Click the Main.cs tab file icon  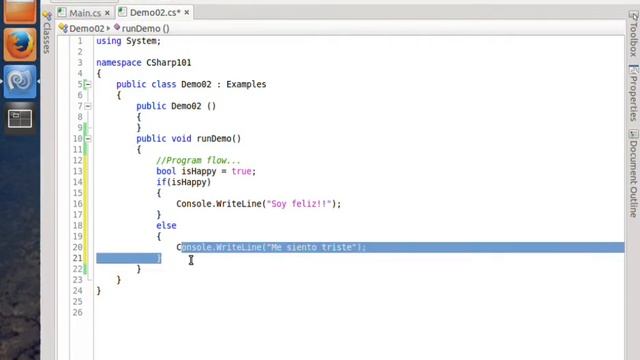click(x=62, y=13)
